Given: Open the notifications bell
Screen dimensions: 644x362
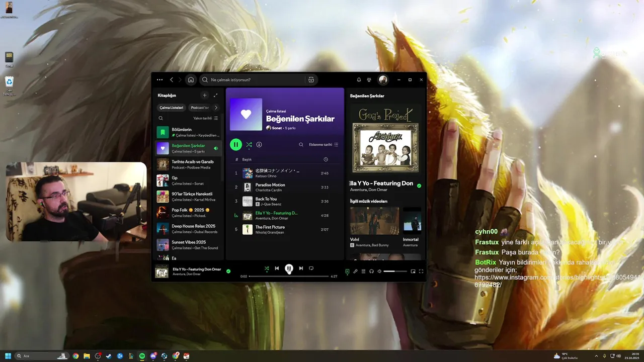Looking at the screenshot, I should (x=359, y=79).
